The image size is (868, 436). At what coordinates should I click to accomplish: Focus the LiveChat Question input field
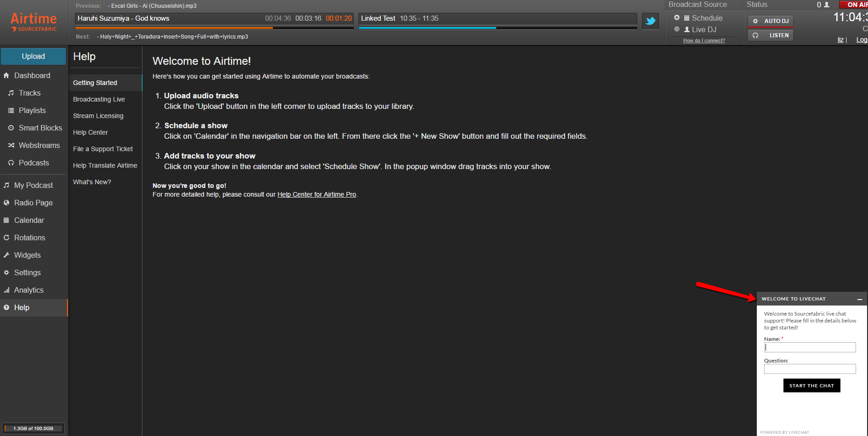810,369
